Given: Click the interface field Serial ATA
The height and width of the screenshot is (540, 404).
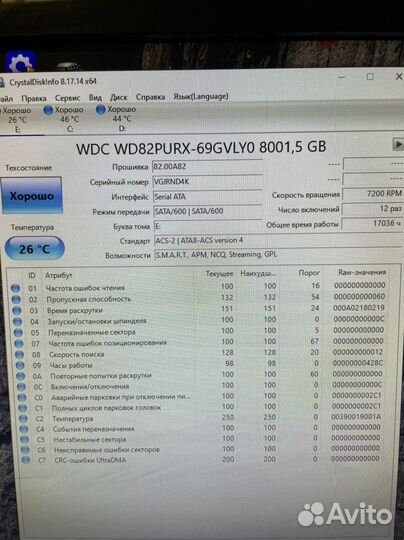Looking at the screenshot, I should (208, 197).
